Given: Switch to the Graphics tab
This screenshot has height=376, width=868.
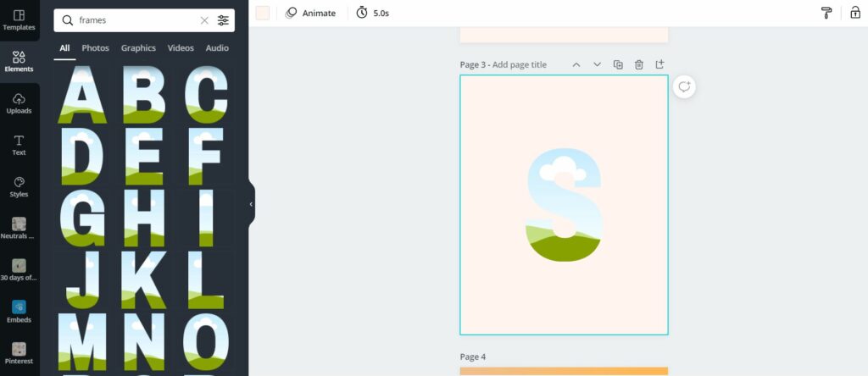Looking at the screenshot, I should pos(138,48).
